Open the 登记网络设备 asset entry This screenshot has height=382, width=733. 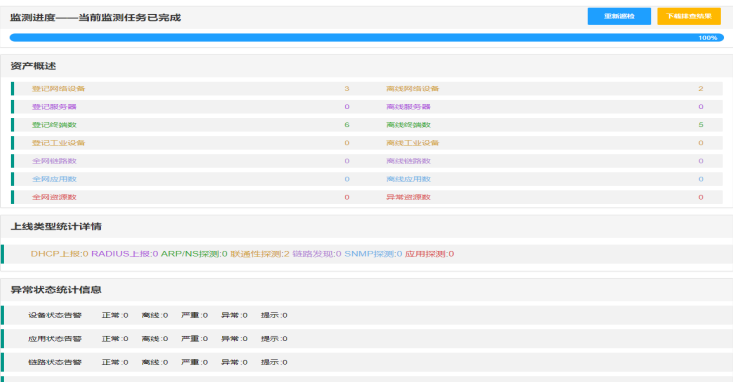pos(58,89)
